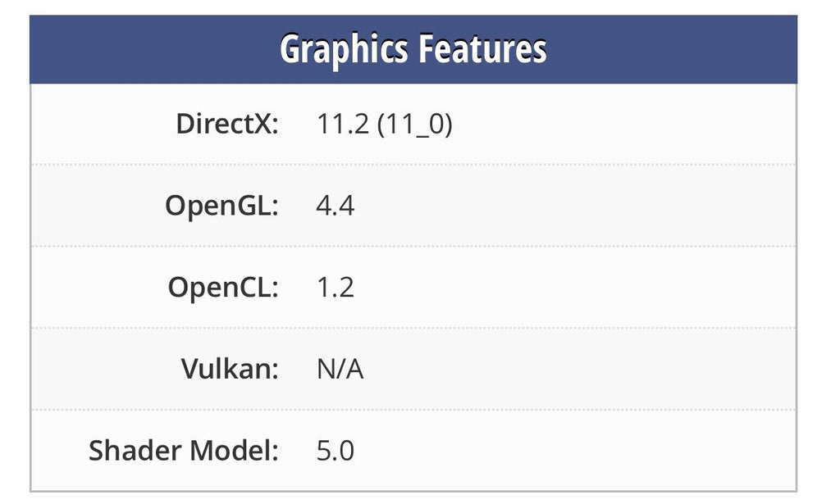This screenshot has height=504, width=840.
Task: Select the Shader Model label
Action: point(184,451)
